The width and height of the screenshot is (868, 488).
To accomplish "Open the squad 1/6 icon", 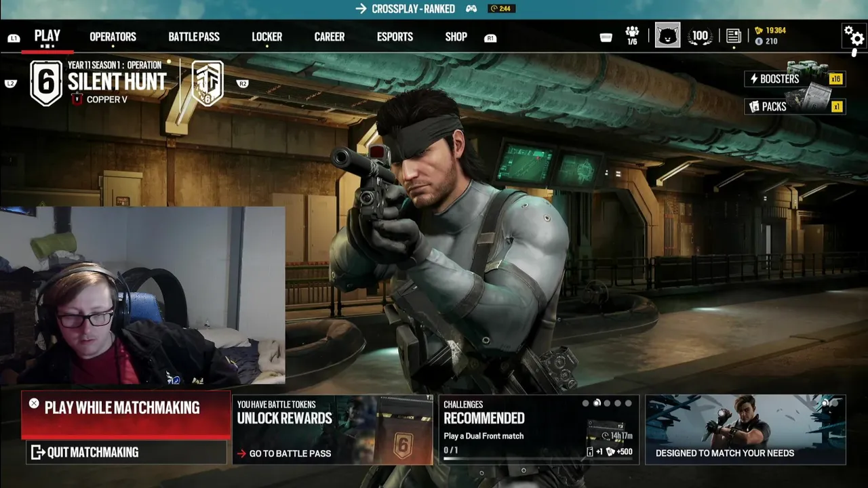I will [632, 36].
